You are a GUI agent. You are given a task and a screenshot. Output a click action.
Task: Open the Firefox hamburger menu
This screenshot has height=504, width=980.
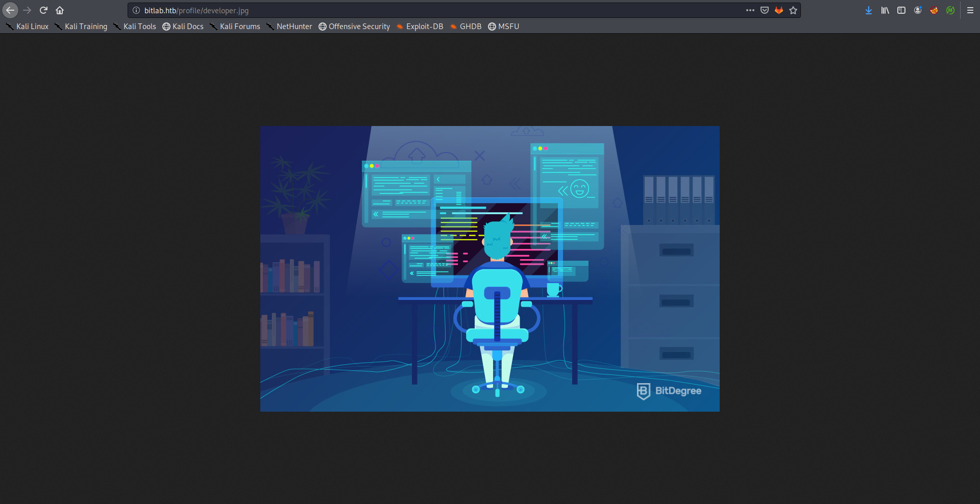click(970, 10)
